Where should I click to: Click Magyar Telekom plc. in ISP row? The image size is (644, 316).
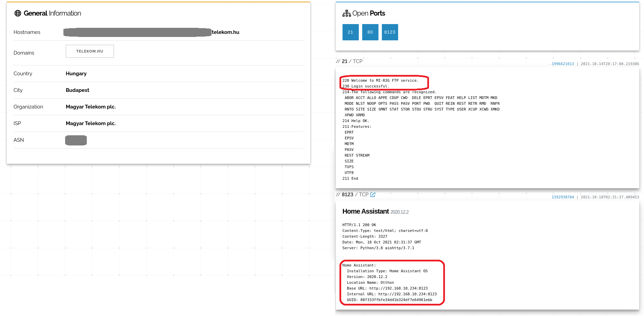(91, 123)
